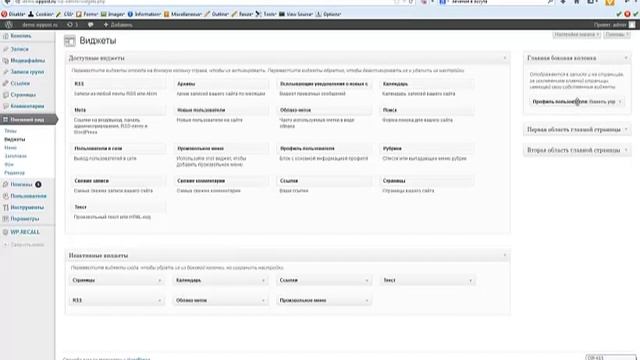Screen dimensions: 640x360
Task: Expand inactive Страницы widget arrow
Action: [x=159, y=280]
